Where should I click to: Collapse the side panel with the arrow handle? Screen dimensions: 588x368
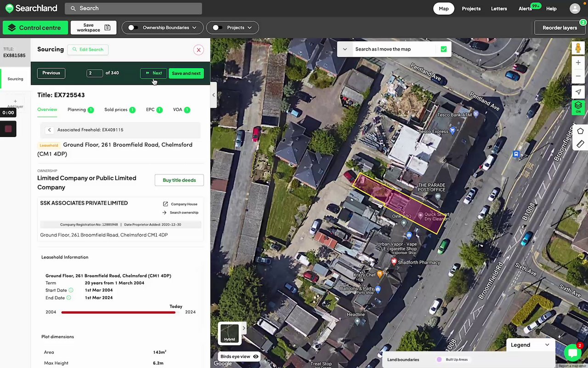[x=214, y=95]
